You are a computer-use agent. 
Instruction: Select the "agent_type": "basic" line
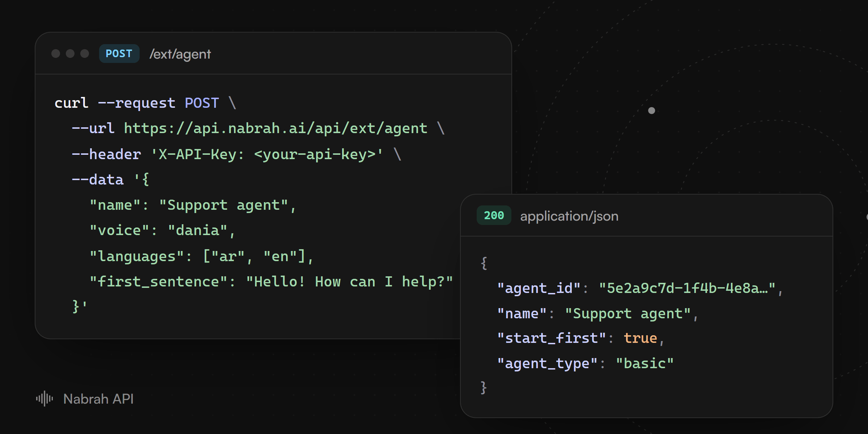pos(585,363)
